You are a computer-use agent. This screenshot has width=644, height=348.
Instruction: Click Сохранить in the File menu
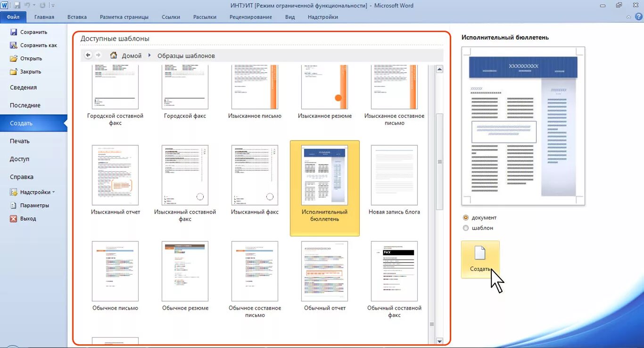pyautogui.click(x=28, y=32)
